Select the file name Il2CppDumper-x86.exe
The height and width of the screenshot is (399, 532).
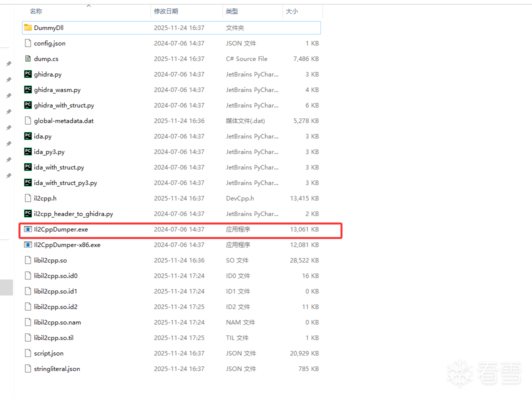[x=67, y=245]
